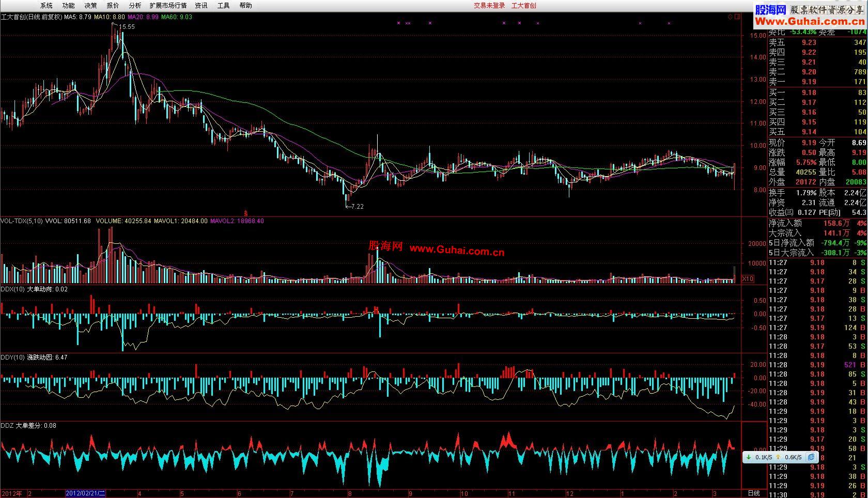Screen dimensions: 868x498
Task: Click the MA60: 9.03 indicator label
Action: (177, 17)
